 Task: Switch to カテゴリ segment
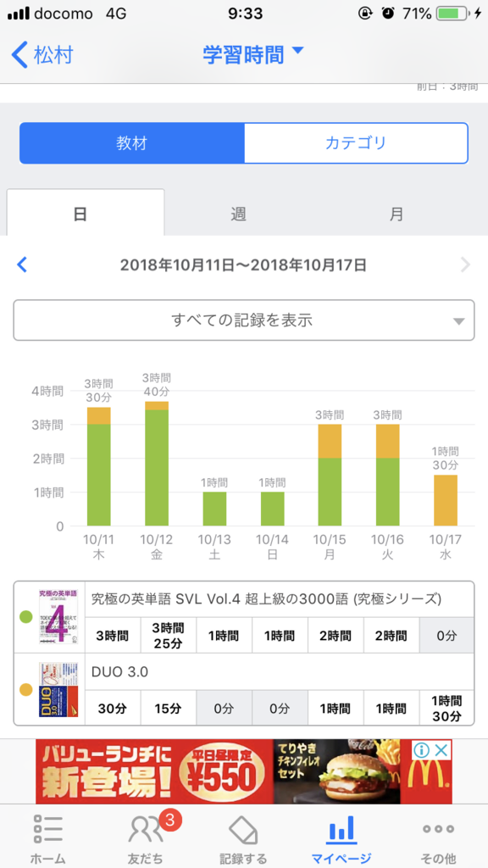pyautogui.click(x=356, y=143)
